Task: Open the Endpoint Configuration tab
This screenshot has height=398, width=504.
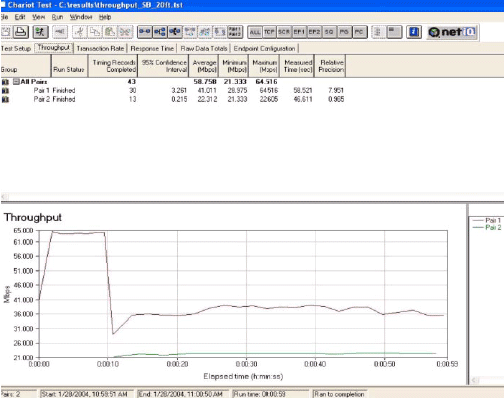Action: pos(264,49)
